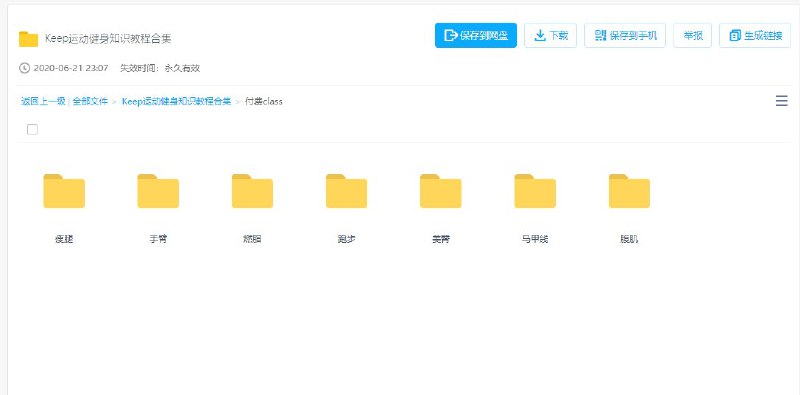Open the 瘦腿 folder icon

coord(64,191)
